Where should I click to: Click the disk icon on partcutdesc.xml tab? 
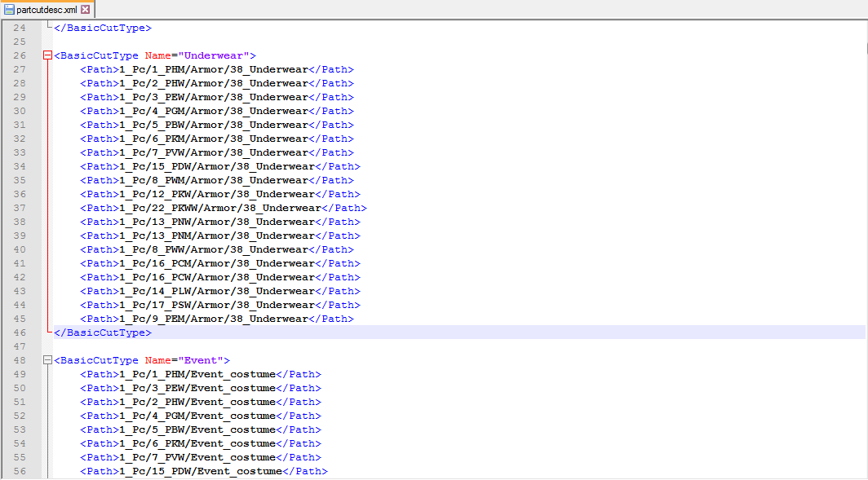pyautogui.click(x=9, y=9)
